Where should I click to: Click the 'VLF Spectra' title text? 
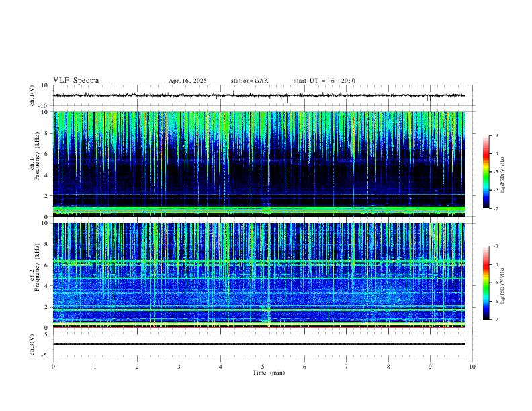76,81
